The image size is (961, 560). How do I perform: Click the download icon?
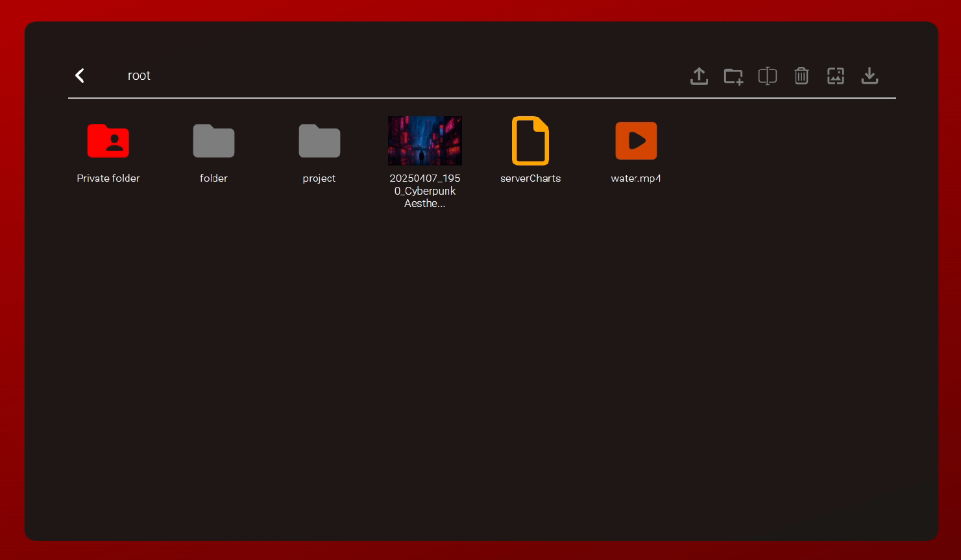click(x=870, y=76)
